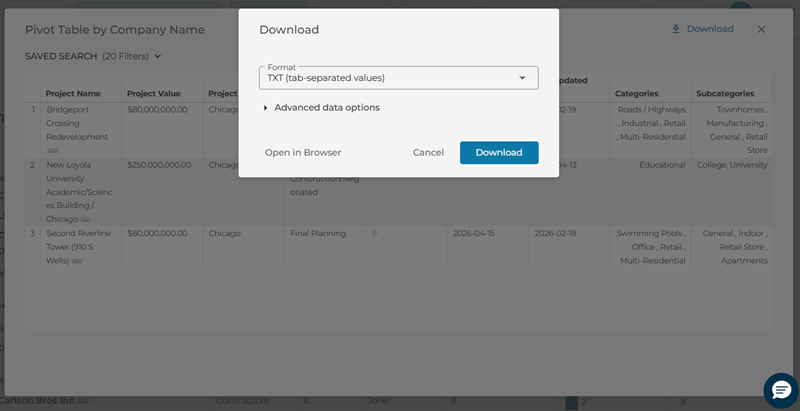This screenshot has width=800, height=411.
Task: Choose Open in Browser
Action: tap(303, 152)
